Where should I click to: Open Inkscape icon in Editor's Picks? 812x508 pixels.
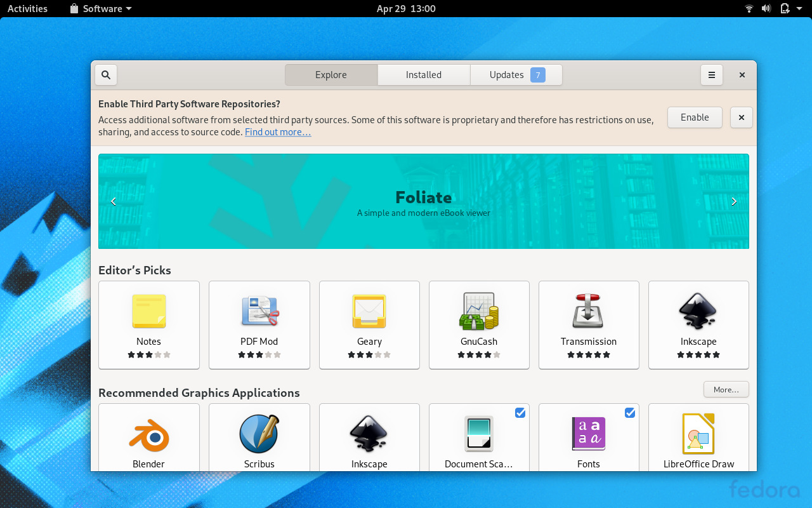698,311
